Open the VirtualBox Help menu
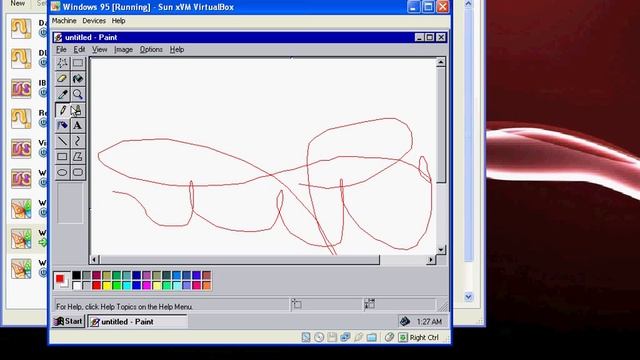Screen dimensions: 640x360 click(x=118, y=21)
